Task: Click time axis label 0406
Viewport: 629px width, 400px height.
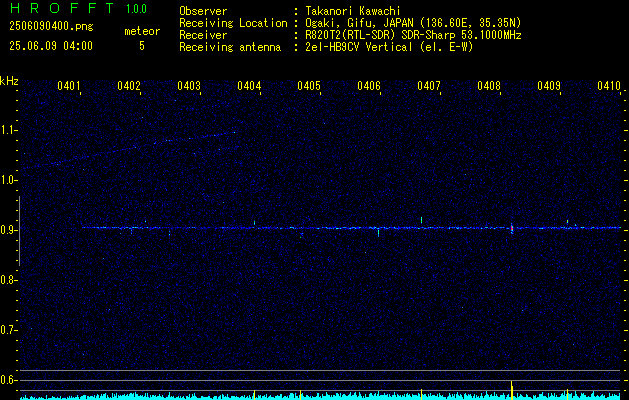Action: pos(369,85)
